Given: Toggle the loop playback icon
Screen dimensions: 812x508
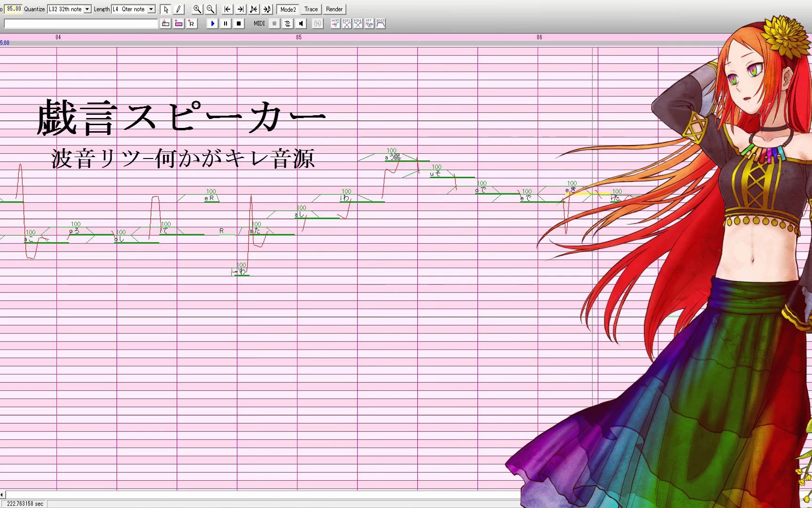Looking at the screenshot, I should point(288,24).
